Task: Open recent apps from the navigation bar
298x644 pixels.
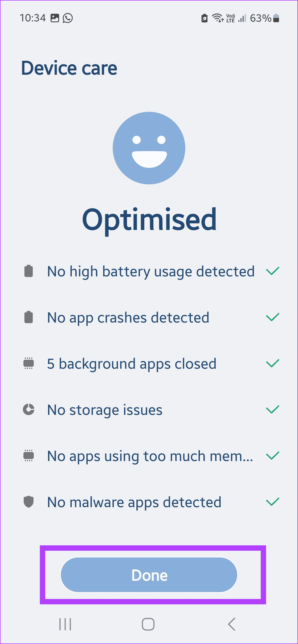Action: tap(65, 624)
